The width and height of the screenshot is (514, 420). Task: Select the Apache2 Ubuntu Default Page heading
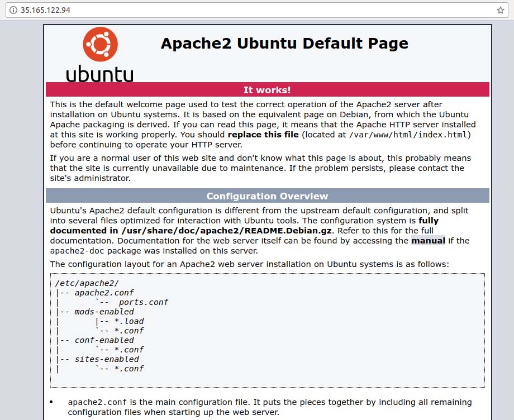click(x=284, y=43)
